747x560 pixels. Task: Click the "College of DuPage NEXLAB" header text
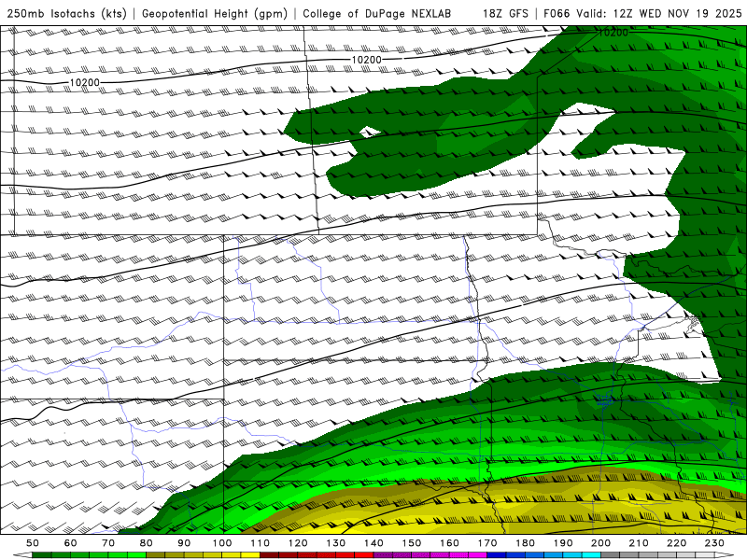click(x=376, y=14)
